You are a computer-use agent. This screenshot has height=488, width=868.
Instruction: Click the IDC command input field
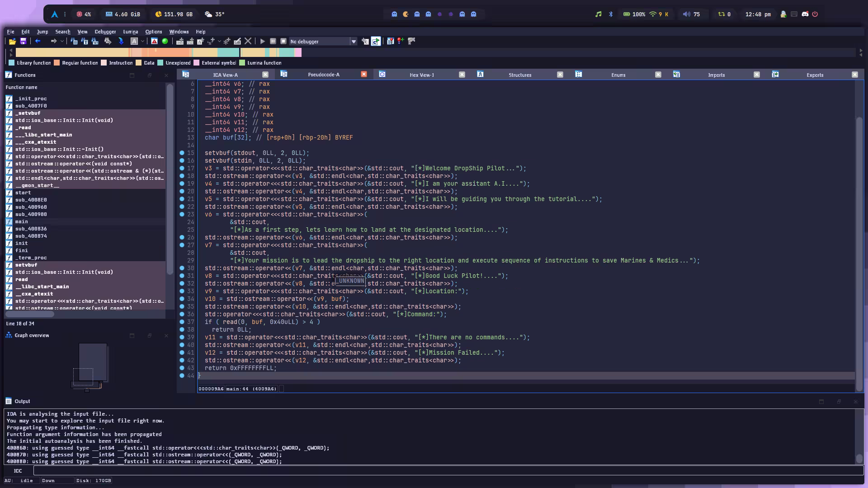pyautogui.click(x=448, y=471)
